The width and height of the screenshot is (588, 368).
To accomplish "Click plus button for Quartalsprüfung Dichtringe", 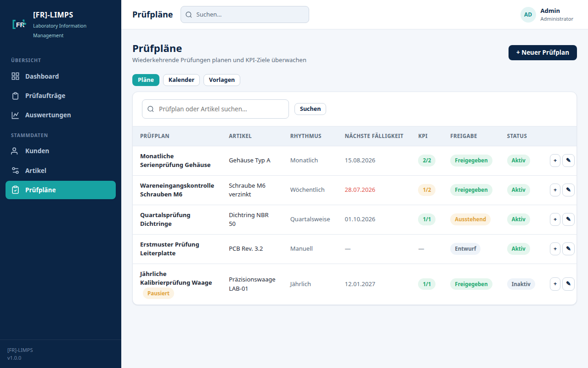I will [555, 219].
